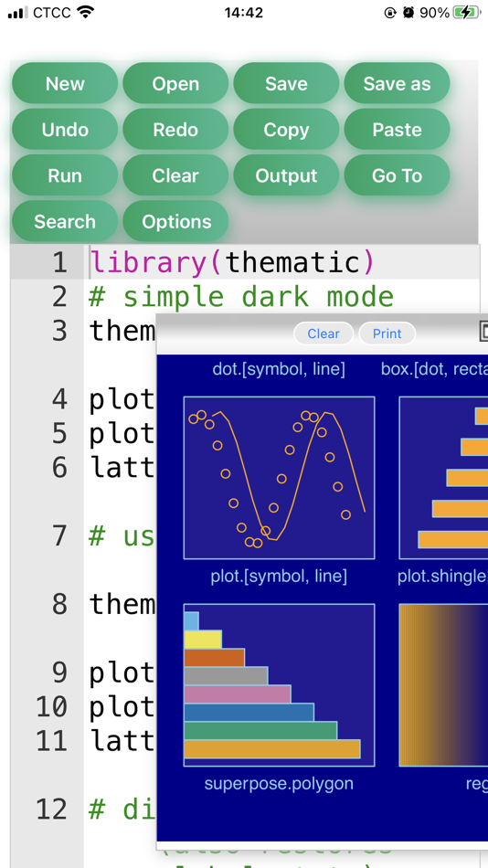Choose Save as

click(x=398, y=83)
